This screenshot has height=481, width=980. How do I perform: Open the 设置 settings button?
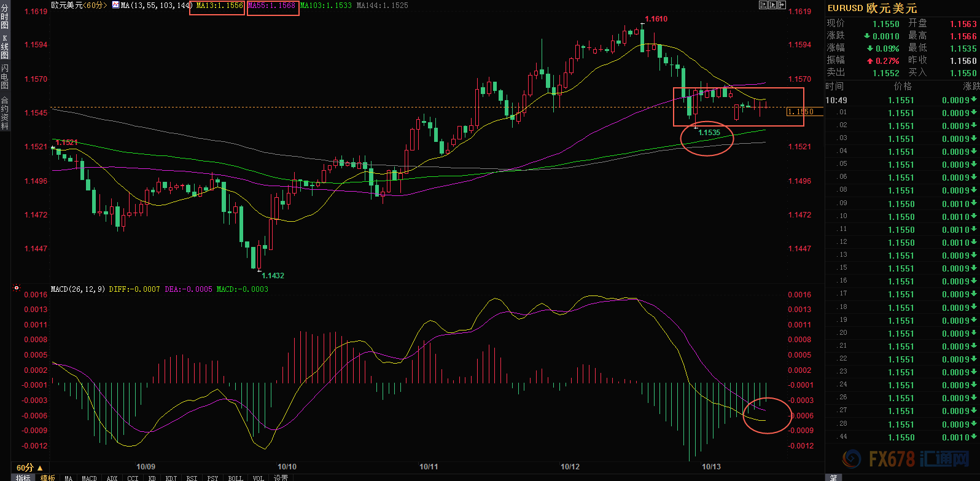281,477
